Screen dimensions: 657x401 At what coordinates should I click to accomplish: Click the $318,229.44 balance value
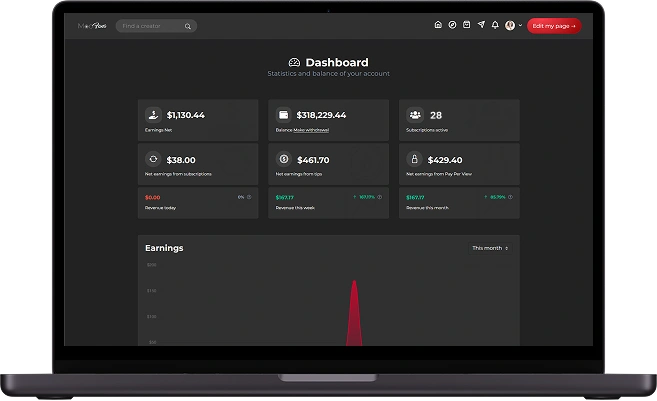tap(321, 115)
